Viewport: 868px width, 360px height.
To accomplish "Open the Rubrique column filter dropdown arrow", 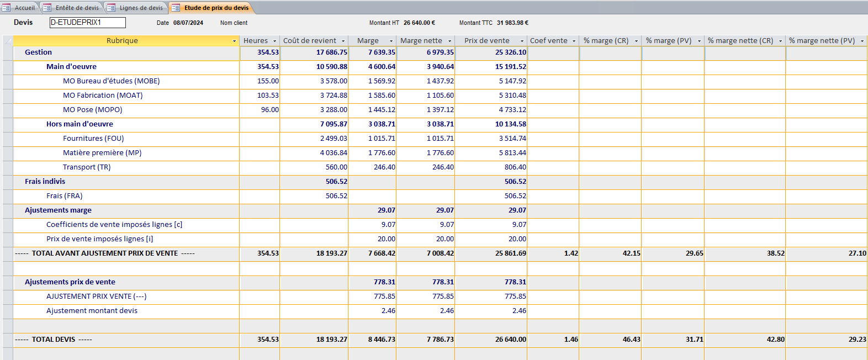I will 234,41.
